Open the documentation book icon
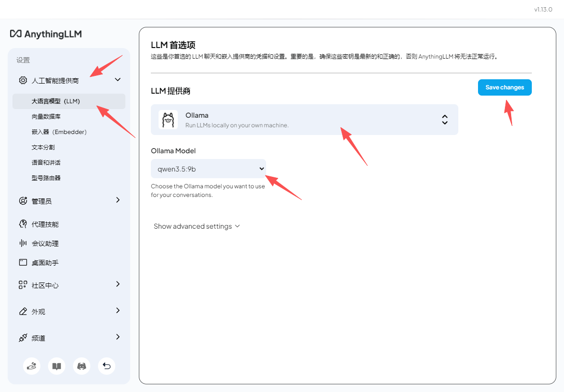564x392 pixels. point(57,366)
